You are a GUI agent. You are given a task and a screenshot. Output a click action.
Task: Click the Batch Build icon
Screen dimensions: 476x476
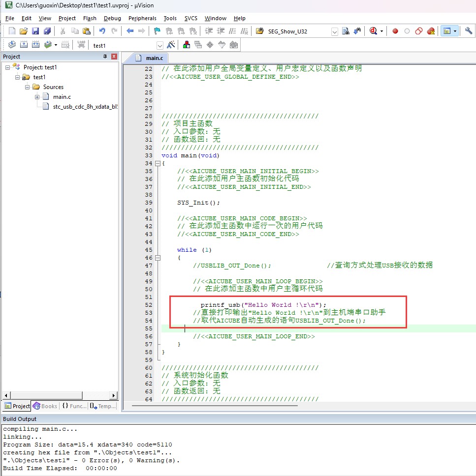[x=48, y=45]
